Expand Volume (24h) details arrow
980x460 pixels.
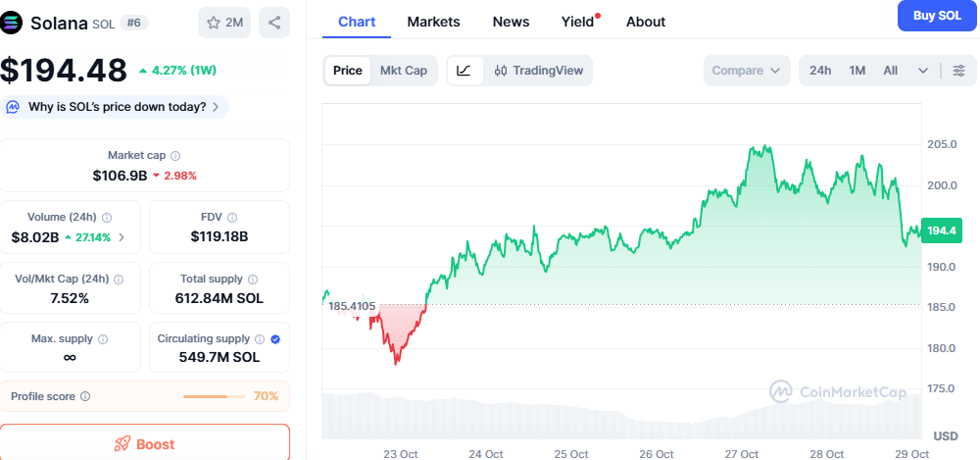(122, 237)
